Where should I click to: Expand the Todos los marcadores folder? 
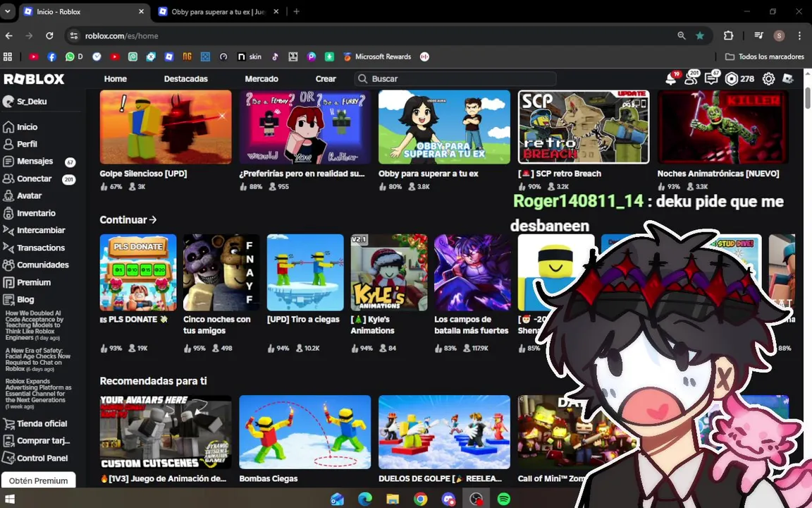tap(764, 56)
